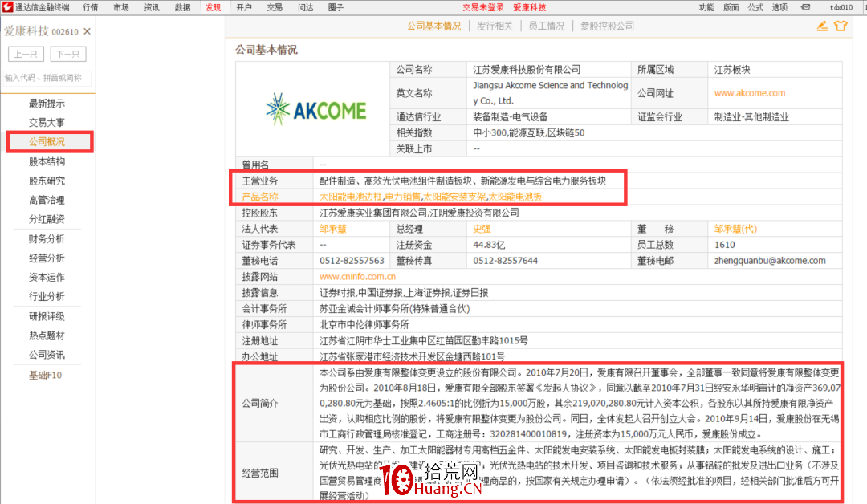Click the 0512-82557563 phone number cell
The height and width of the screenshot is (504, 867).
point(352,261)
